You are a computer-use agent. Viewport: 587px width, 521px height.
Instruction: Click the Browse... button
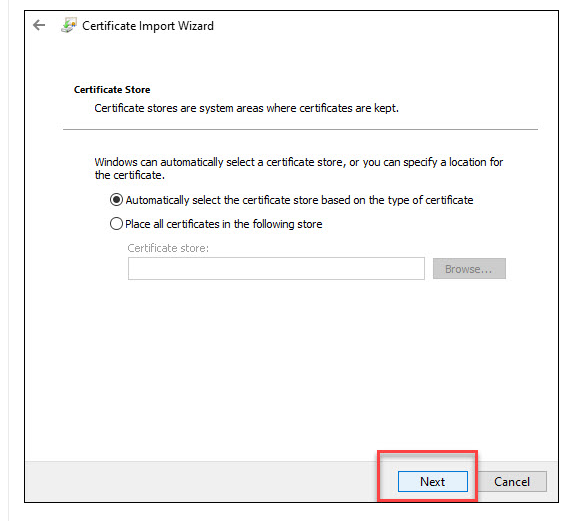click(x=469, y=268)
